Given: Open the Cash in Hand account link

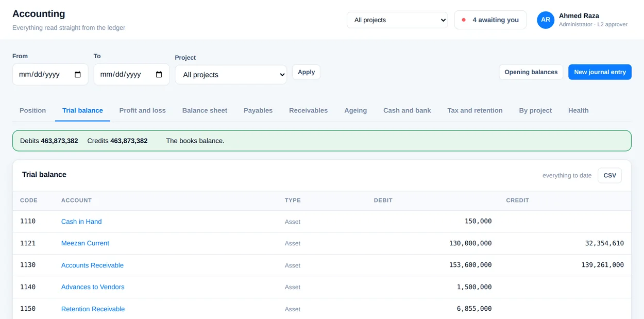Looking at the screenshot, I should point(81,222).
